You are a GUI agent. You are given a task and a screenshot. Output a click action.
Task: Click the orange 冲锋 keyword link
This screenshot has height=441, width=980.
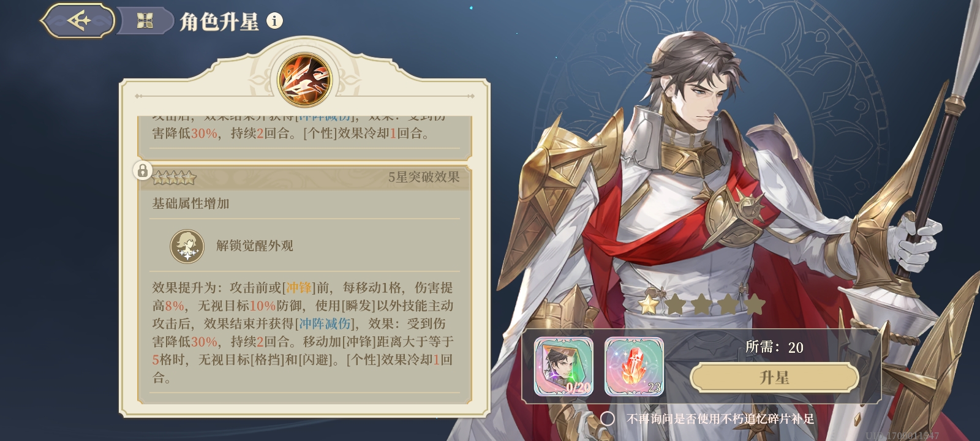point(299,287)
